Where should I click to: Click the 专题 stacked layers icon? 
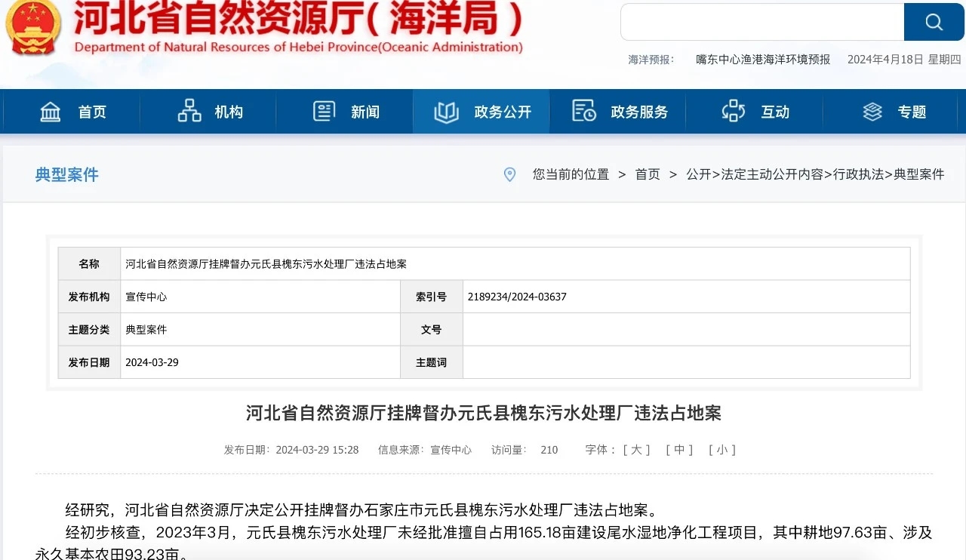(872, 112)
